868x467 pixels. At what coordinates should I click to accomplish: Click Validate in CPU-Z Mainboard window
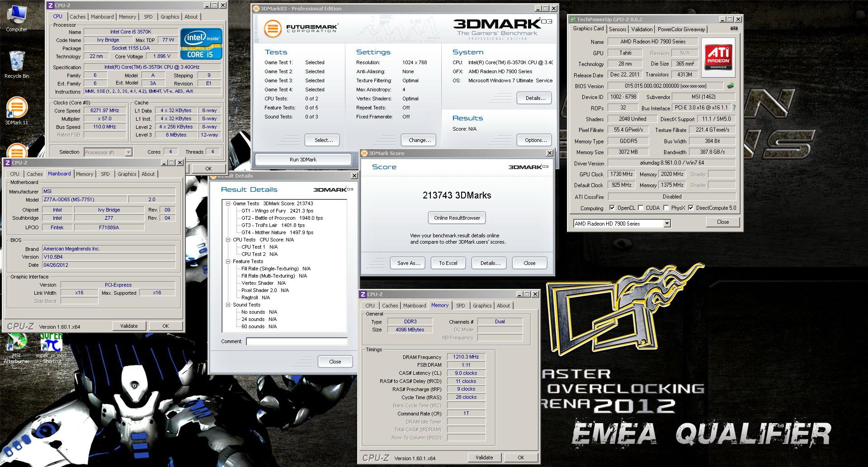129,326
